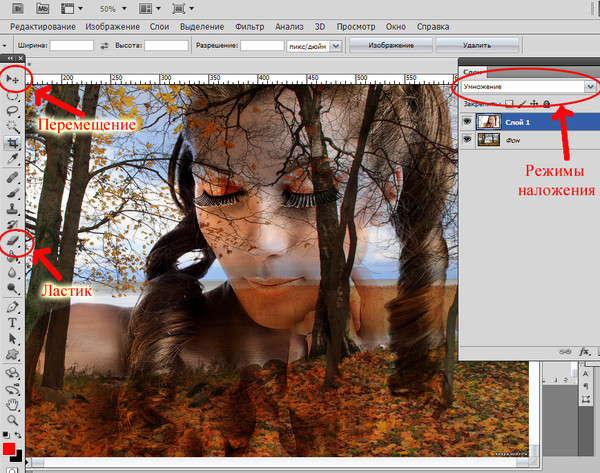Toggle lock all padlock icon
Screen dimensions: 600x473
pyautogui.click(x=546, y=103)
